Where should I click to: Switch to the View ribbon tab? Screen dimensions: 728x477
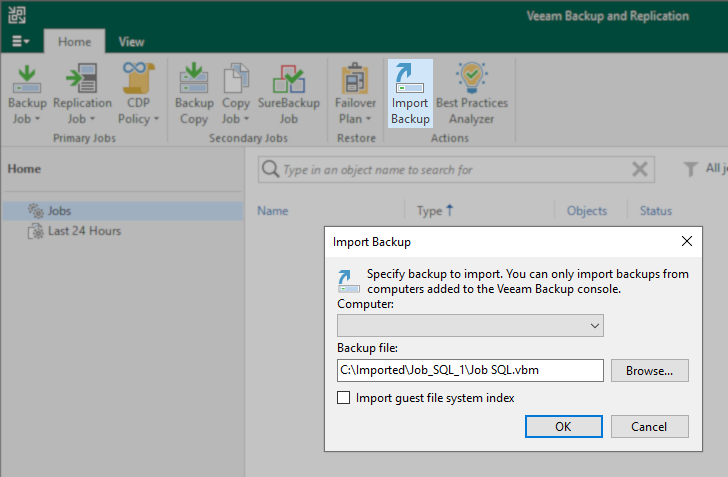tap(131, 42)
